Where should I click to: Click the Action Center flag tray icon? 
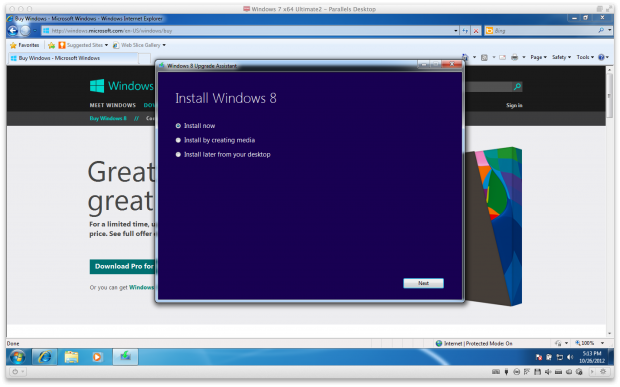[539, 357]
